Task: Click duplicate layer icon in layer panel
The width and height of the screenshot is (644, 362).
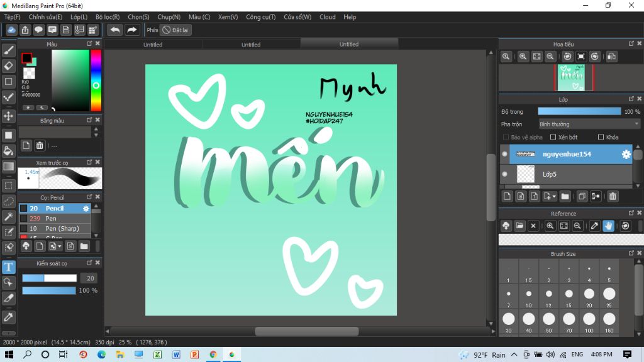Action: point(582,197)
